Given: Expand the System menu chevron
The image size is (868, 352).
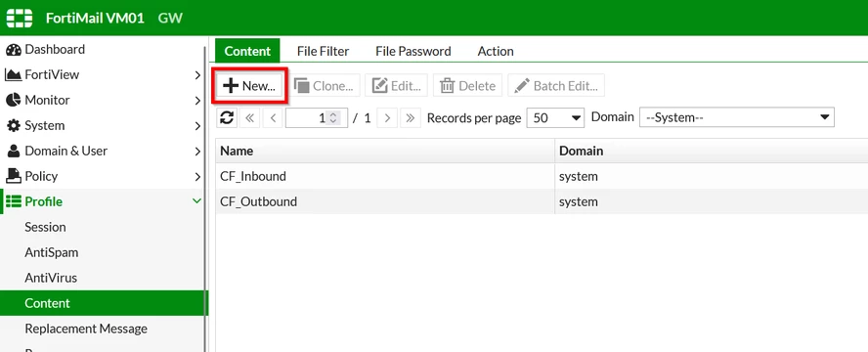Looking at the screenshot, I should [x=197, y=125].
